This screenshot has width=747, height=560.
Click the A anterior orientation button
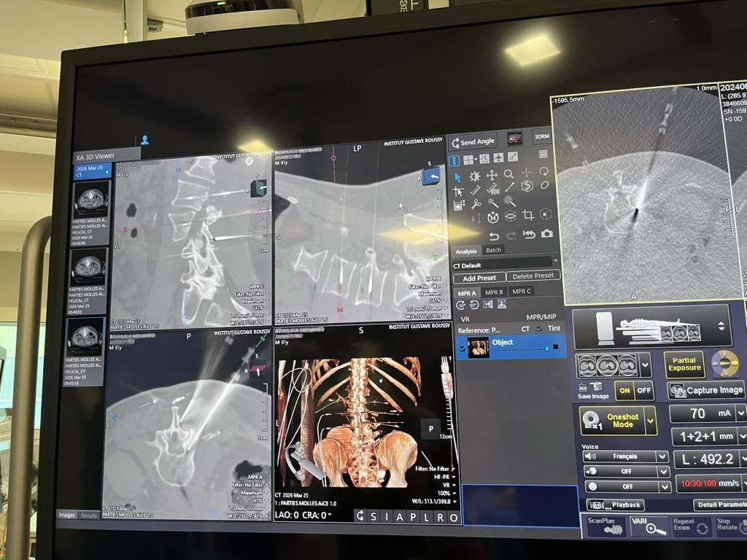click(399, 517)
